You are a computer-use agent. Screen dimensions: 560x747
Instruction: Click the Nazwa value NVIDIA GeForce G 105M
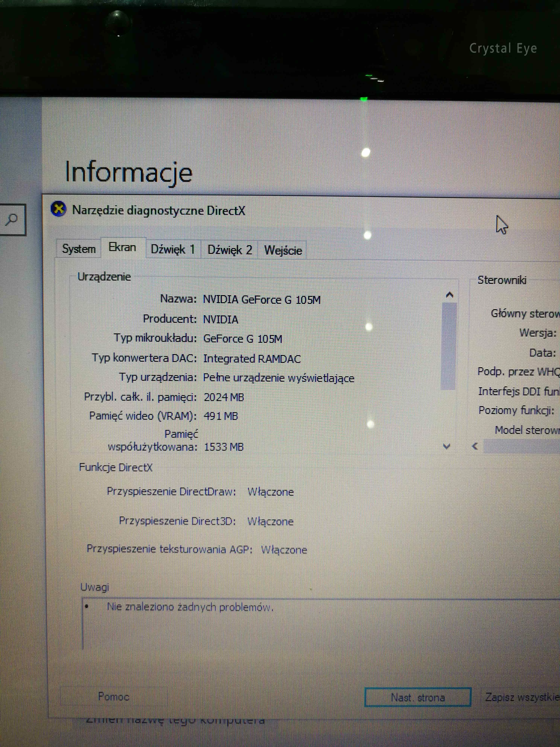[x=262, y=300]
